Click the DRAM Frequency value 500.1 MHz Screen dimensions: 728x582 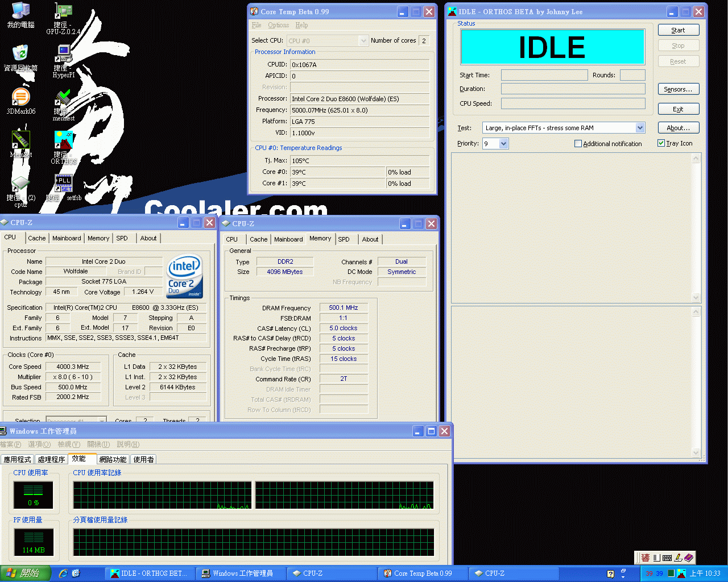344,307
